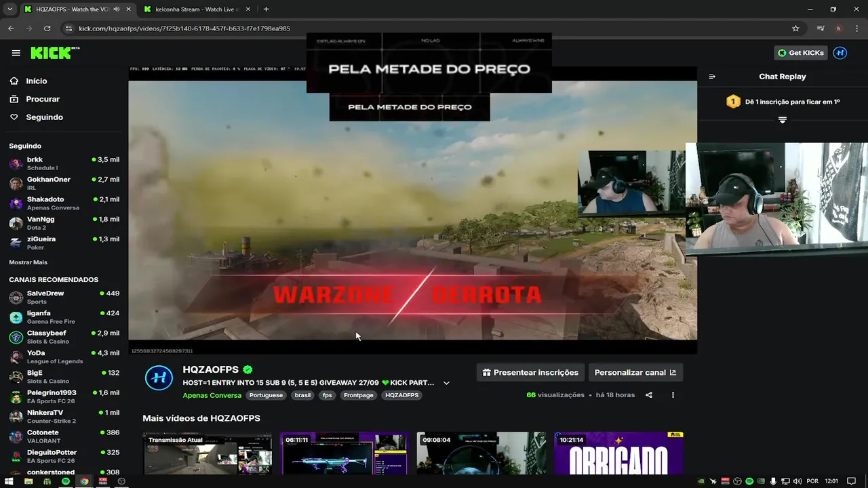This screenshot has width=868, height=488.
Task: Open NinkeraTV Counter-Strike 2 channel
Action: (x=64, y=416)
